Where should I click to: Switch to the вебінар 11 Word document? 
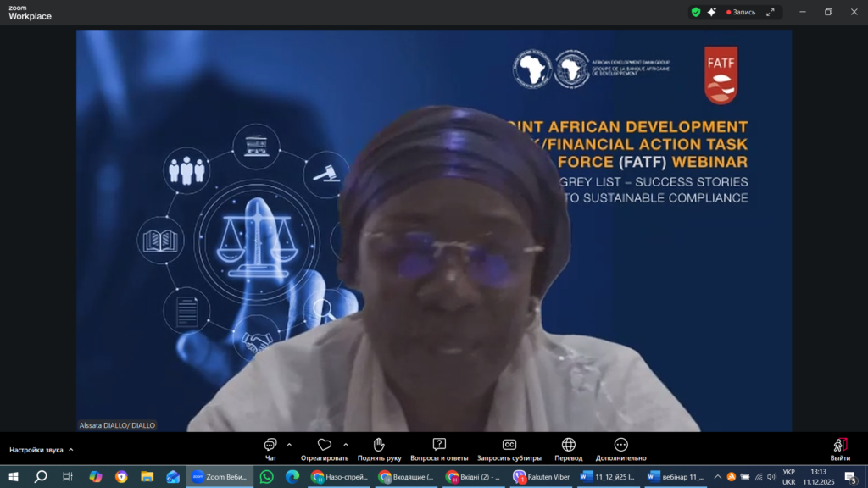coord(676,477)
